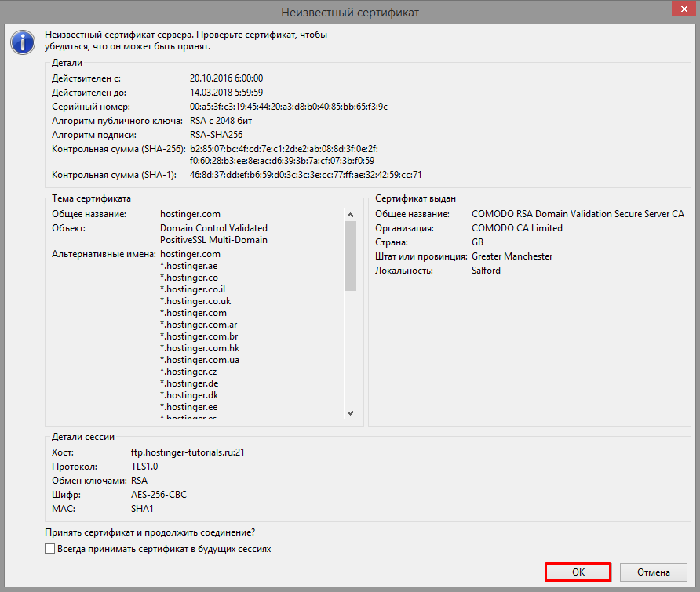Click the serial number value starting 00:a5:3f

click(288, 107)
